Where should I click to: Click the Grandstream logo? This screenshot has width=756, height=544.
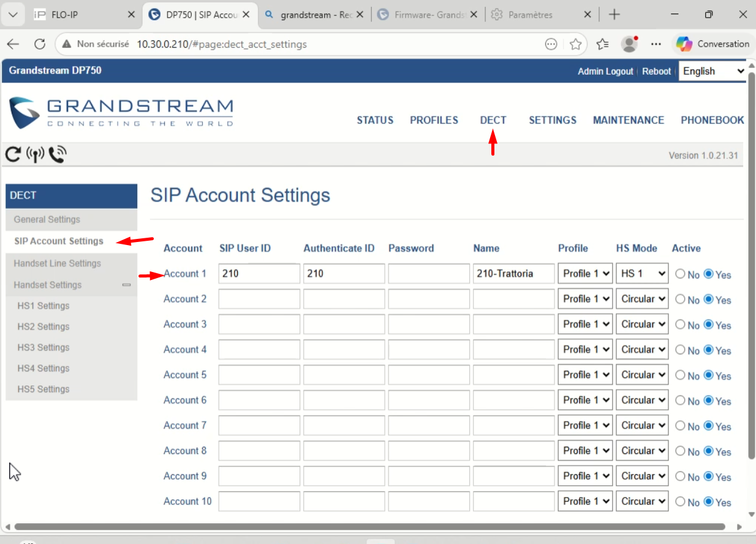[121, 111]
